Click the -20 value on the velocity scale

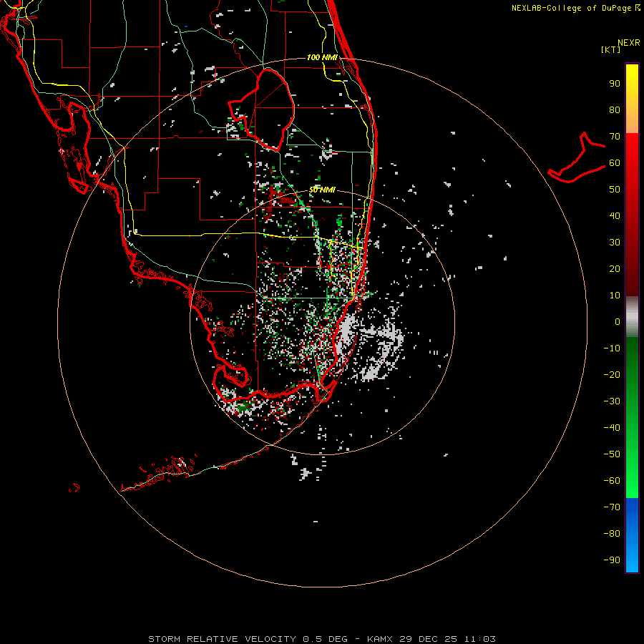coord(612,374)
